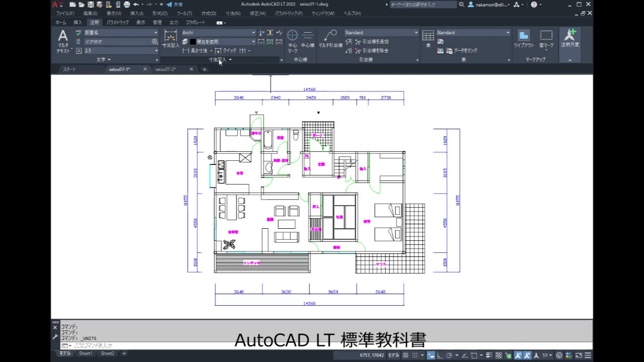Screen dimensions: 644x362
Task: Open the text style dropdown showing 部屋名
Action: click(120, 33)
